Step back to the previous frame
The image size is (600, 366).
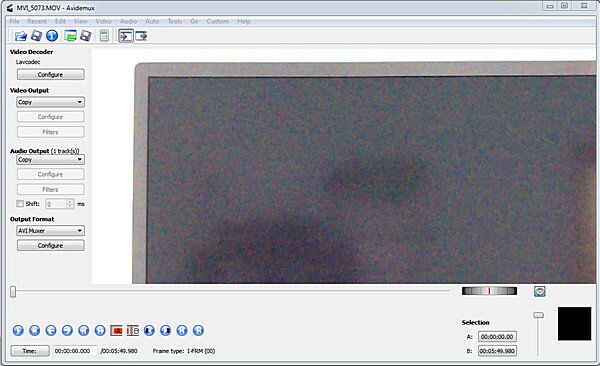[51, 330]
